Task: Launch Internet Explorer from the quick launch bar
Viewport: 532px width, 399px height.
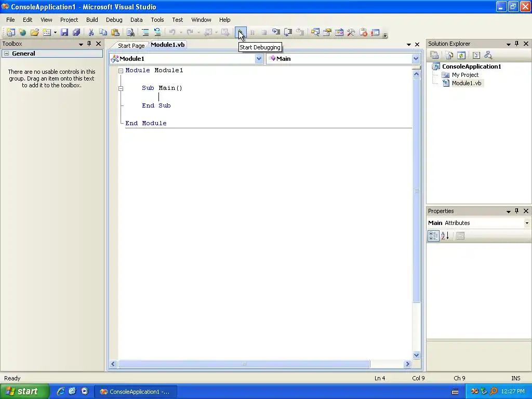Action: click(60, 391)
